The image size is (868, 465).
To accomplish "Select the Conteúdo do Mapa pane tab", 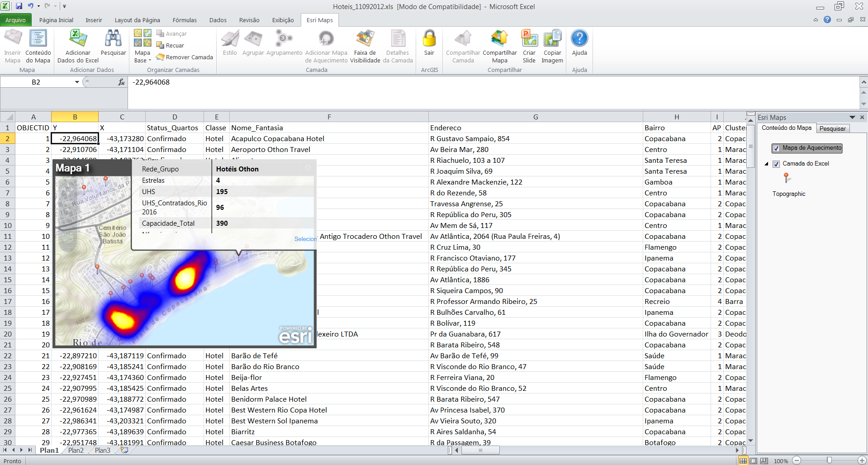I will (787, 128).
